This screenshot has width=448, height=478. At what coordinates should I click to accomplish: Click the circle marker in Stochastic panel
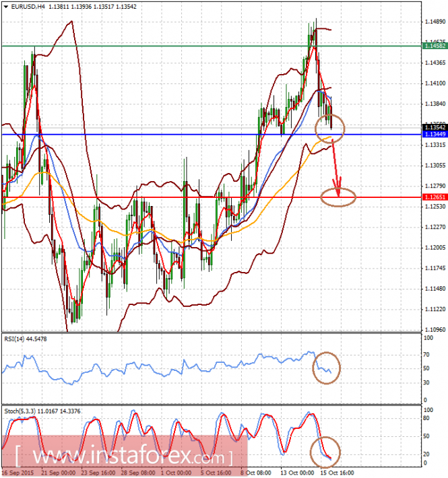[325, 452]
